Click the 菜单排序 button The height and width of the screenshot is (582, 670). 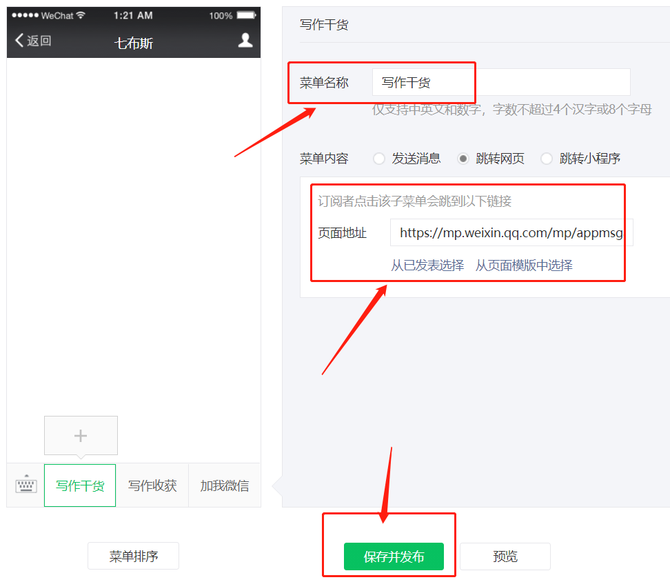[133, 556]
